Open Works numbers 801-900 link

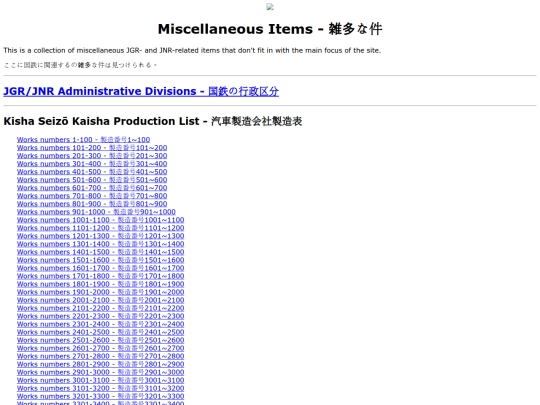92,204
